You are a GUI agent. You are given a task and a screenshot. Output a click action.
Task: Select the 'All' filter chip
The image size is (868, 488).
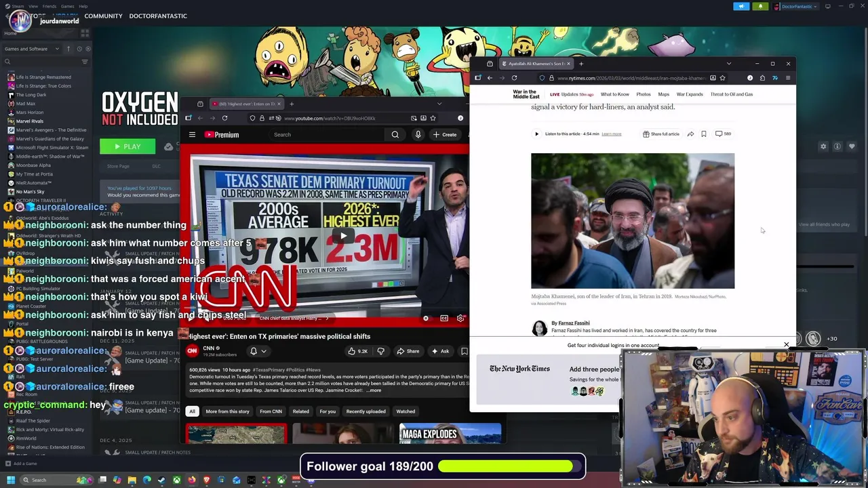coord(192,411)
